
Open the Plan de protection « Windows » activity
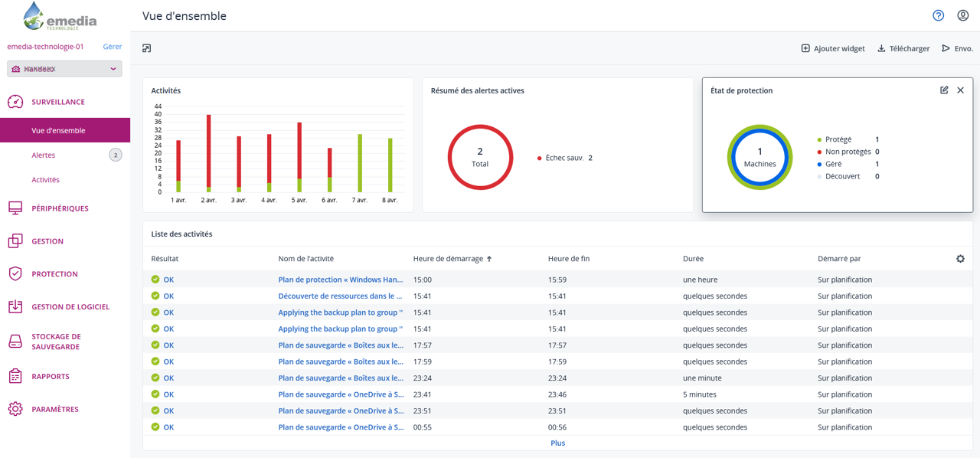[x=339, y=279]
